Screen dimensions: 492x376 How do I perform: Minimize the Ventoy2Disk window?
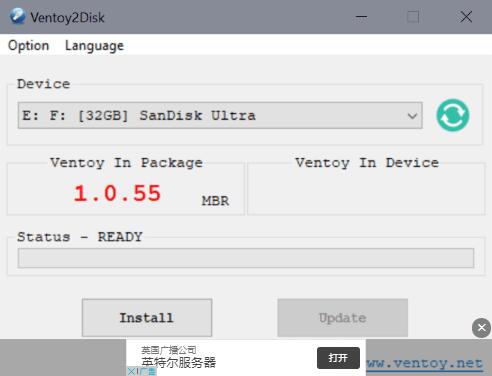pos(361,17)
